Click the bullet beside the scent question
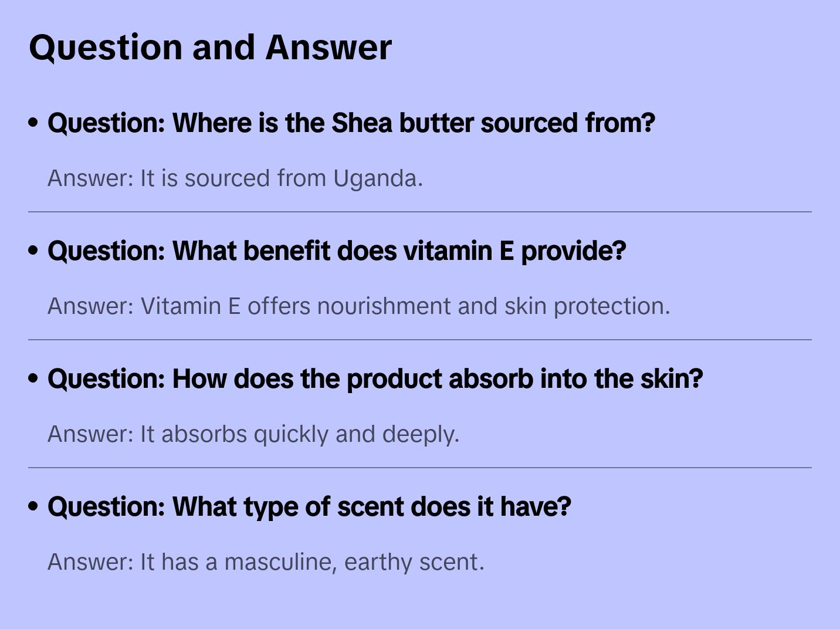The image size is (840, 629). tap(33, 507)
